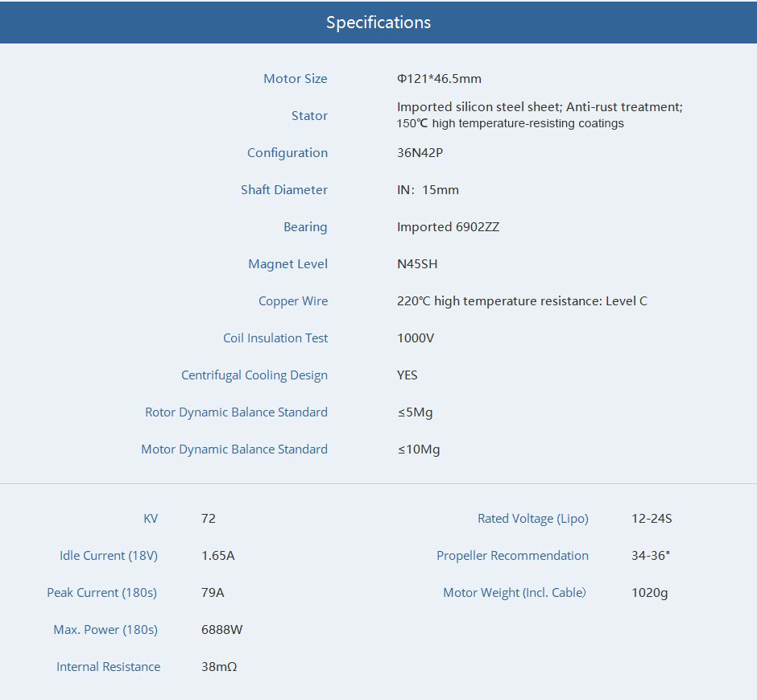Click the Rated Voltage (Lipo) label
The width and height of the screenshot is (757, 700).
point(532,519)
